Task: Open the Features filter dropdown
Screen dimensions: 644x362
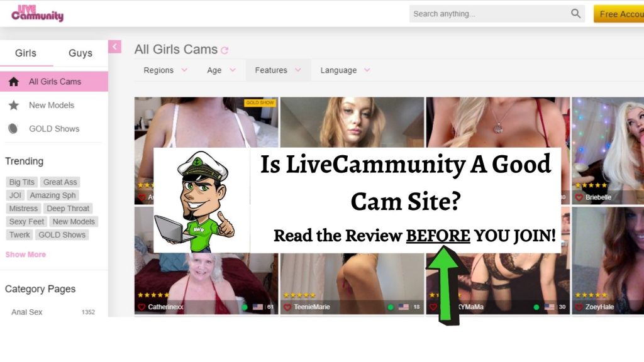Action: [x=278, y=70]
